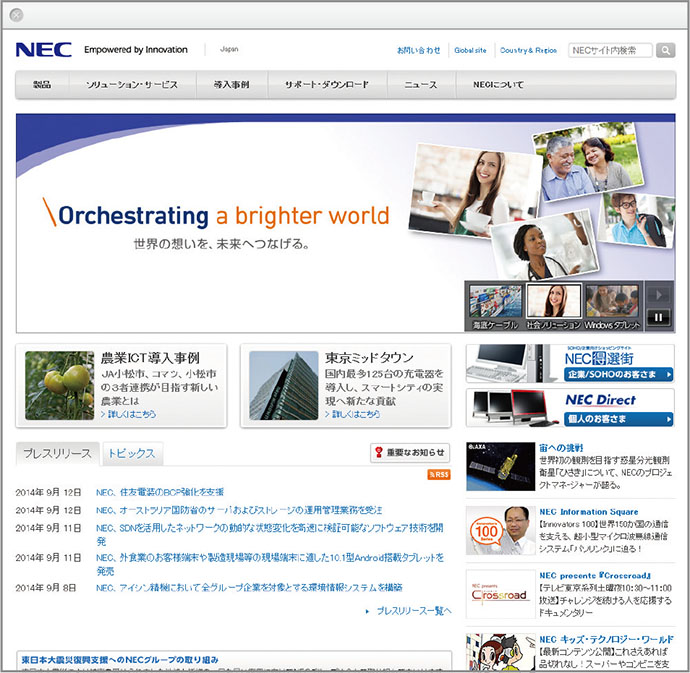Open press release about 10.1型Android搭載タブレット
Image resolution: width=690 pixels, height=673 pixels.
click(x=269, y=564)
